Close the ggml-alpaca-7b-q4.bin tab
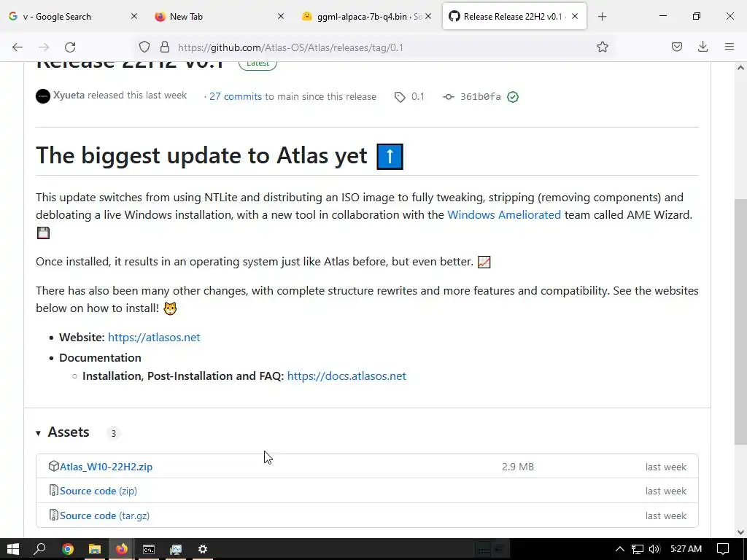This screenshot has width=747, height=560. tap(427, 16)
